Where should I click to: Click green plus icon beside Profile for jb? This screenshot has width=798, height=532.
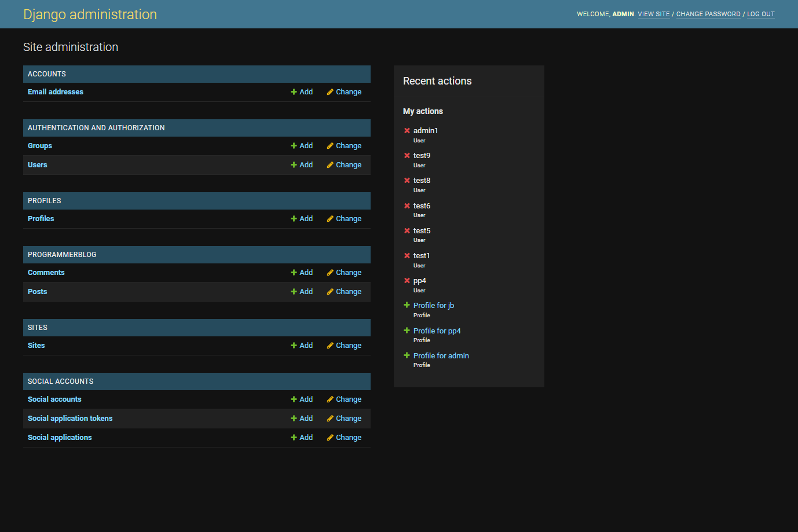tap(407, 305)
